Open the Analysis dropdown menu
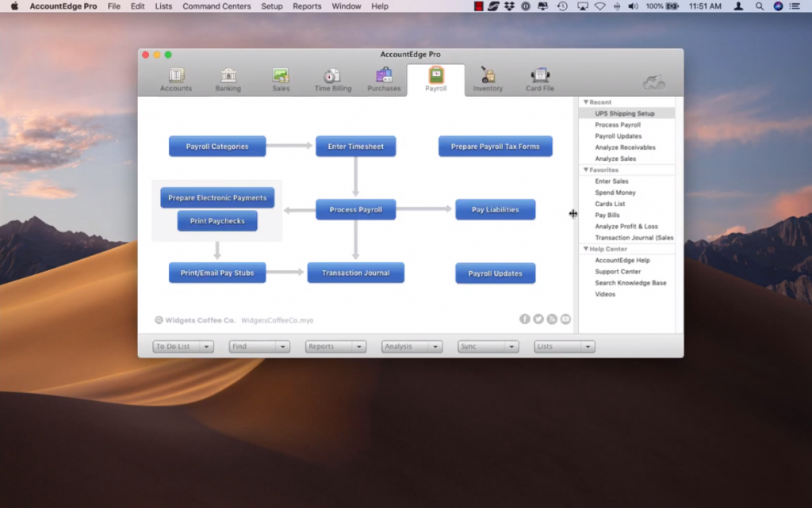812x508 pixels. [412, 346]
